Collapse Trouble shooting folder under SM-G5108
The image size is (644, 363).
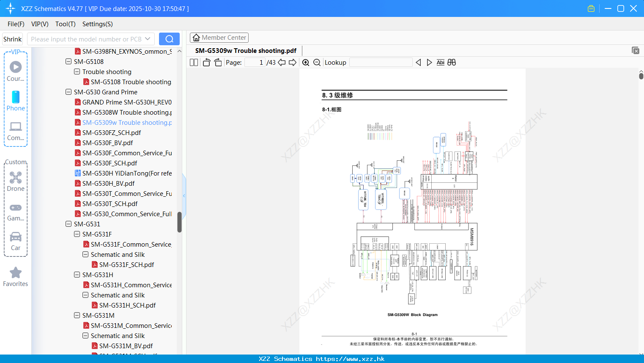[77, 71]
